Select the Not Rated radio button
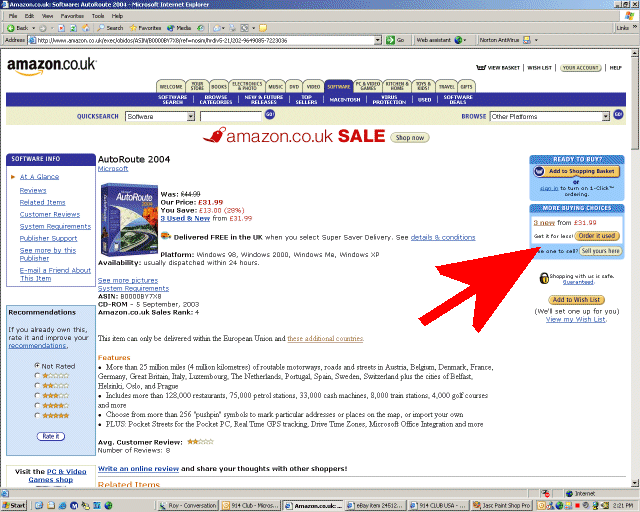640x512 pixels. click(x=37, y=365)
